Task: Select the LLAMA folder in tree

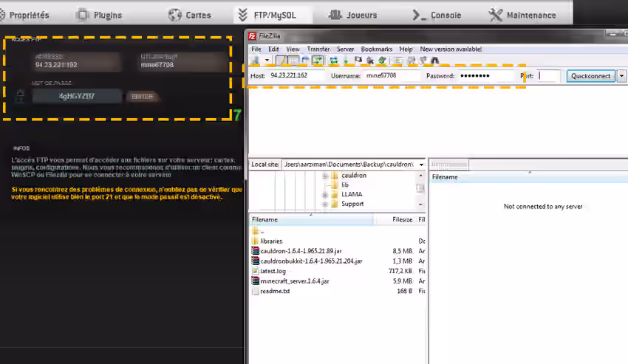Action: (352, 194)
